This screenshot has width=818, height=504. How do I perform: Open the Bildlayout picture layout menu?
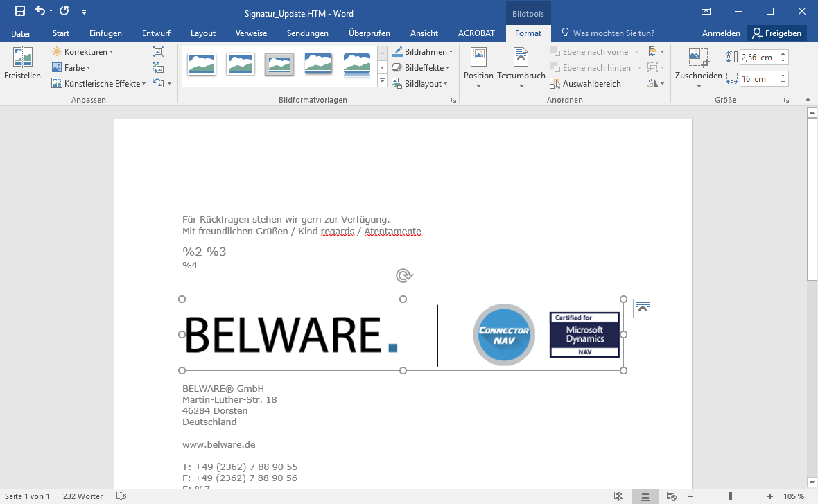pos(419,83)
